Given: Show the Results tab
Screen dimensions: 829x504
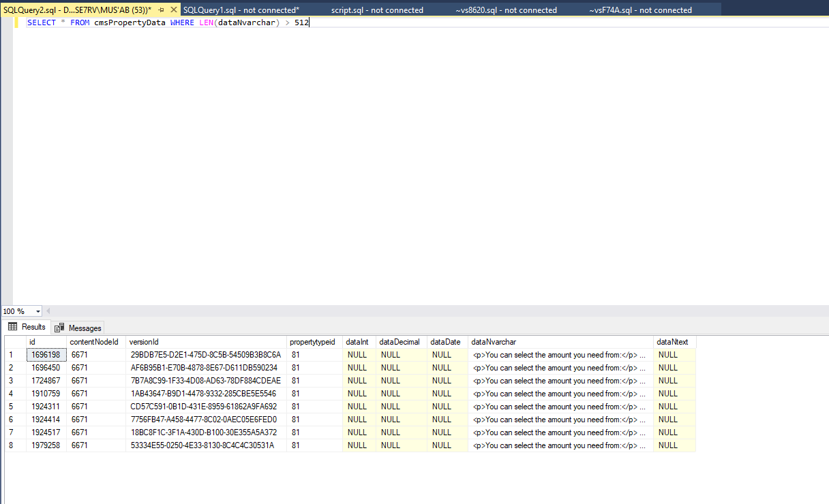Looking at the screenshot, I should tap(27, 328).
